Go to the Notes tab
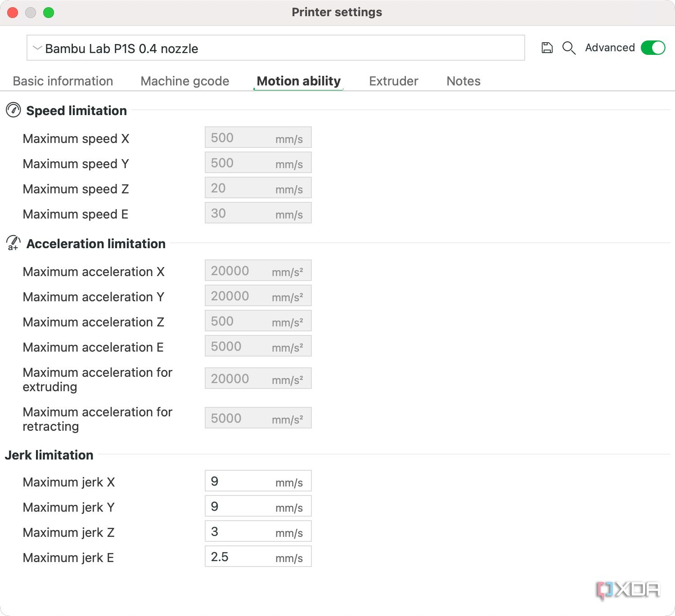The height and width of the screenshot is (616, 675). click(463, 81)
